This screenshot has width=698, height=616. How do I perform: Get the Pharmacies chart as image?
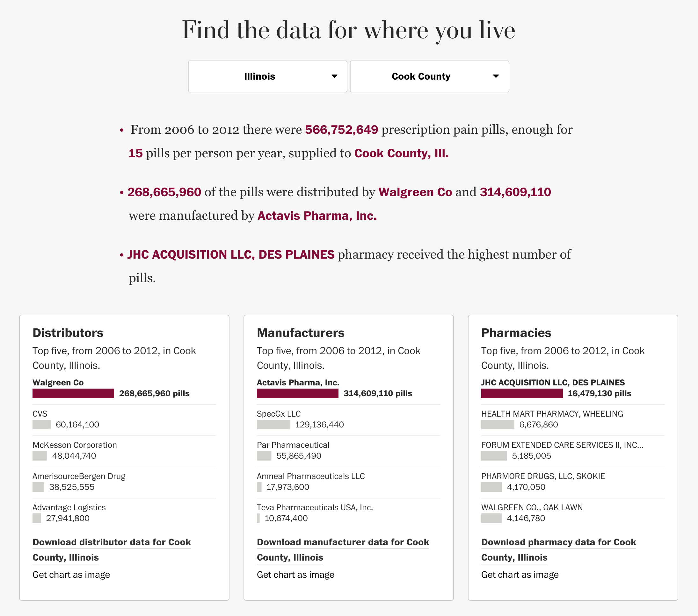coord(520,575)
